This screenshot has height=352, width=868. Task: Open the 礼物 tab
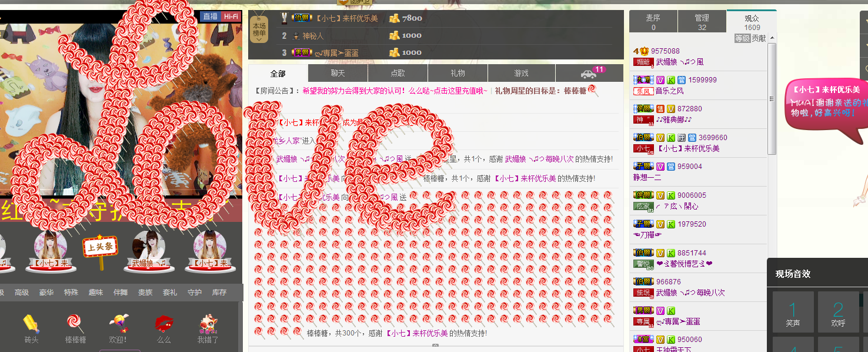pyautogui.click(x=458, y=74)
